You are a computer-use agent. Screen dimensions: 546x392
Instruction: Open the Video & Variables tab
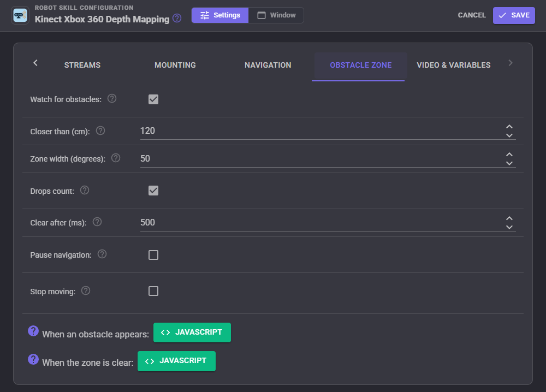click(453, 65)
